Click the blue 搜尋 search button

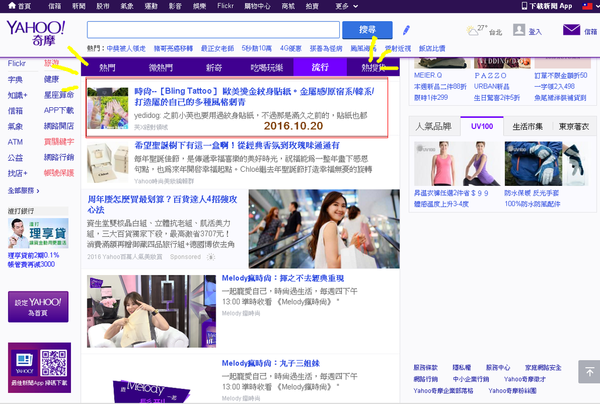click(367, 30)
